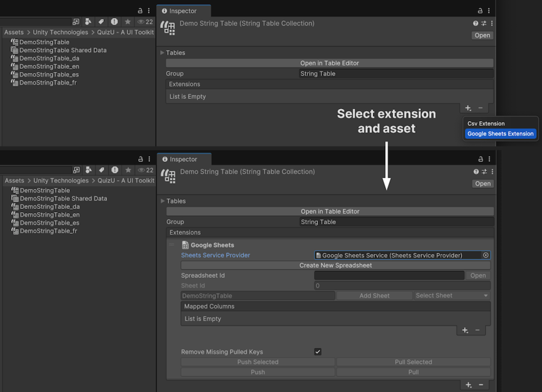
Task: Click the label filter icon in Project toolbar
Action: 101,21
